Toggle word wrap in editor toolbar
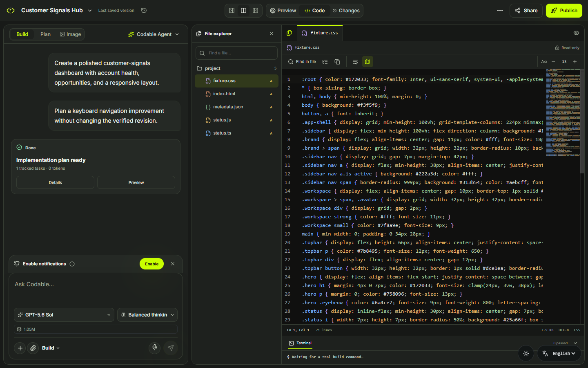588x368 pixels. pyautogui.click(x=355, y=62)
